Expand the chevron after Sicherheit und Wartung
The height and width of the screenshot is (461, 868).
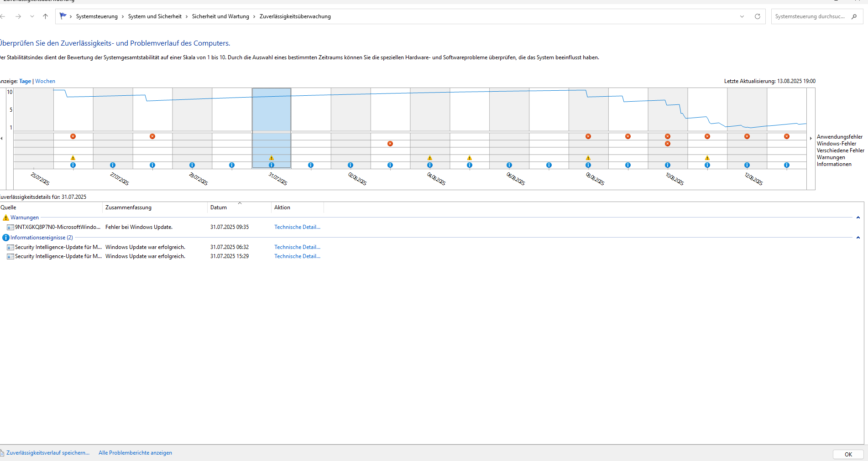pyautogui.click(x=254, y=16)
